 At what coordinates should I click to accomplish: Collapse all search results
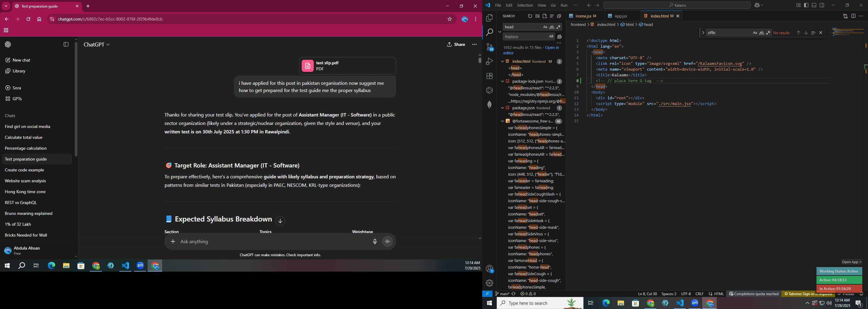click(559, 16)
